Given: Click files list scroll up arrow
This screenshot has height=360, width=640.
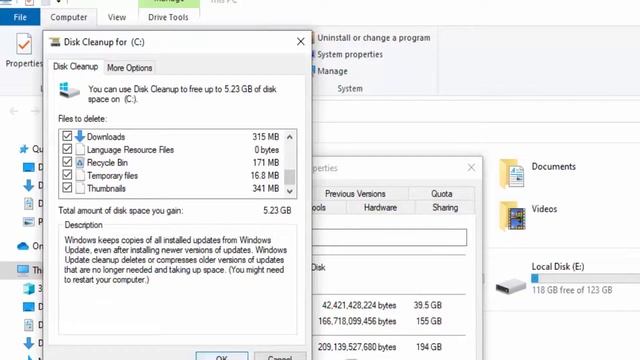Looking at the screenshot, I should 290,137.
